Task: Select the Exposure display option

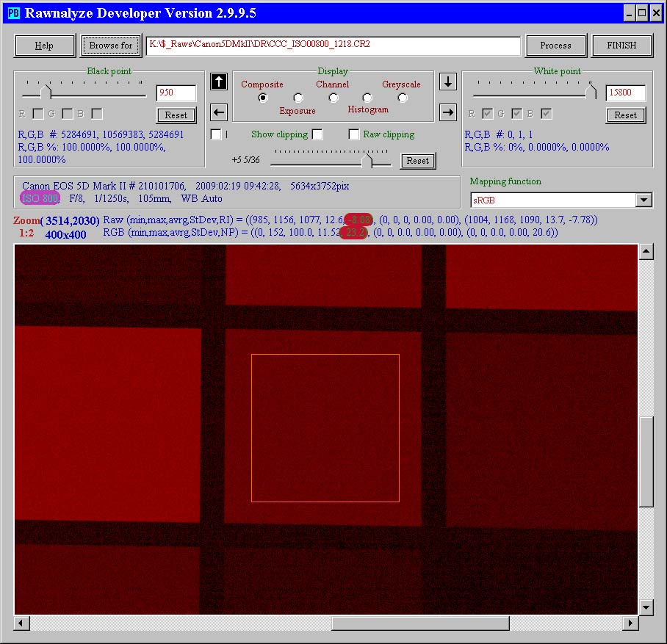Action: 298,98
